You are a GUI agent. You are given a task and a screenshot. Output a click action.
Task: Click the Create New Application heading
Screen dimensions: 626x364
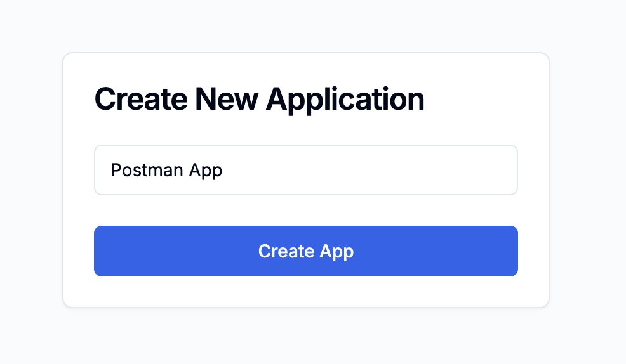click(x=259, y=100)
